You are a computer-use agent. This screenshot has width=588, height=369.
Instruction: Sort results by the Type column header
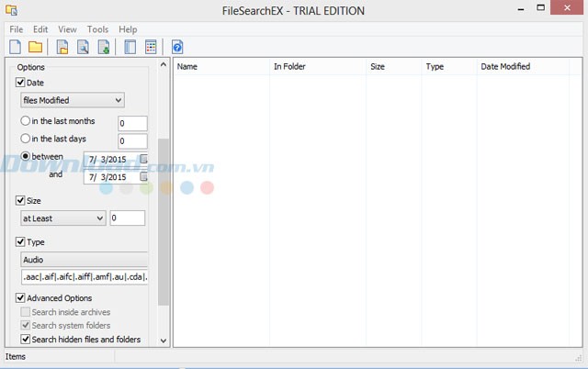click(x=449, y=67)
